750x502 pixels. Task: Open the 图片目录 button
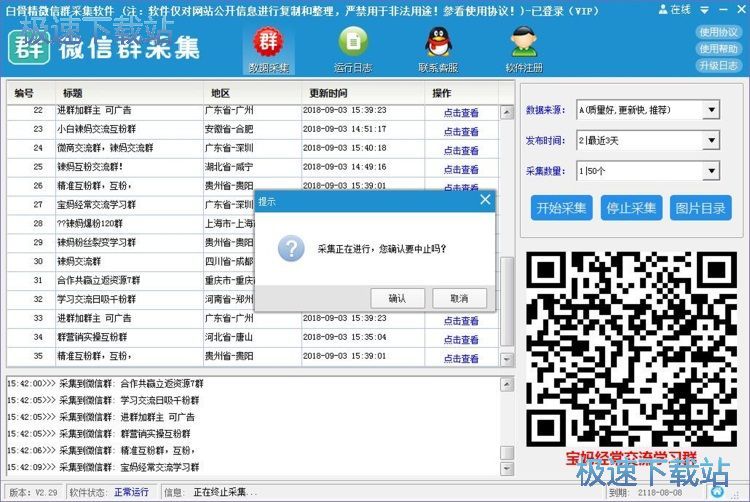click(x=701, y=208)
